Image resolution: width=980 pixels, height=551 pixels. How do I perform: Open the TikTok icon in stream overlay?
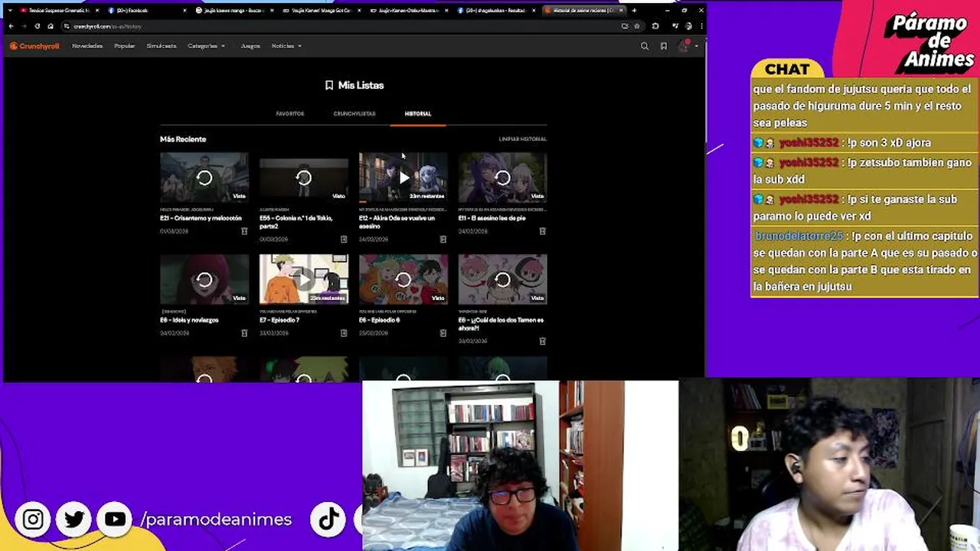pos(329,520)
